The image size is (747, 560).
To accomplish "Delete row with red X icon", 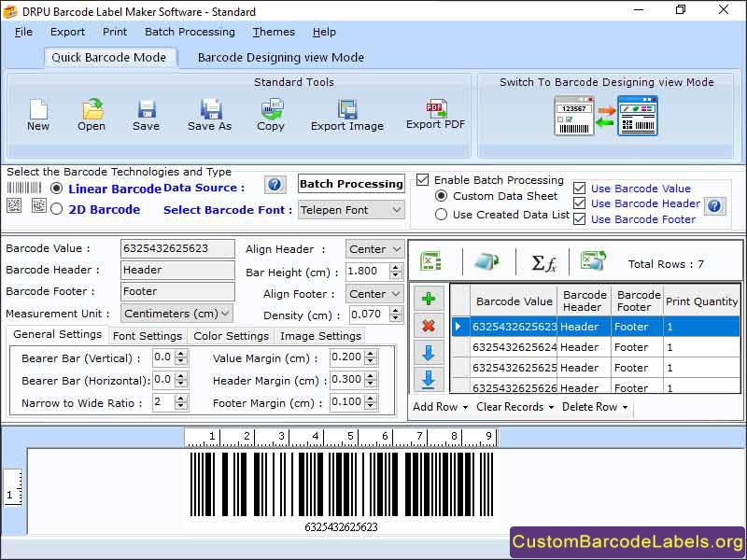I will (429, 326).
